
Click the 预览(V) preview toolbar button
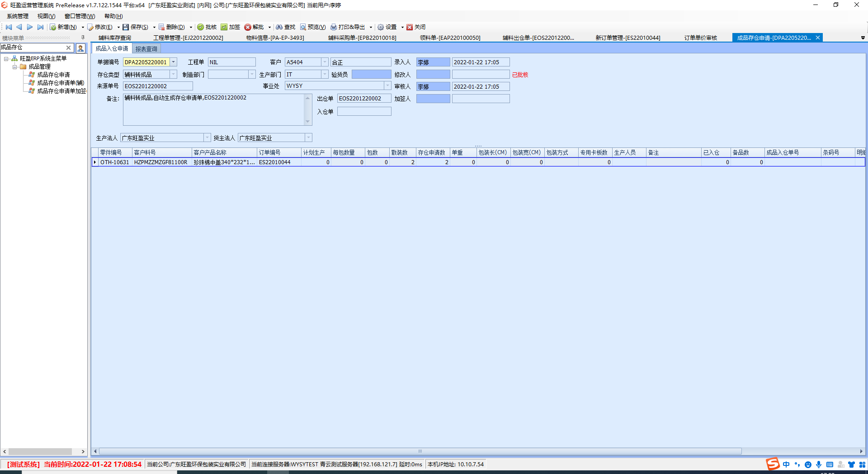coord(313,27)
